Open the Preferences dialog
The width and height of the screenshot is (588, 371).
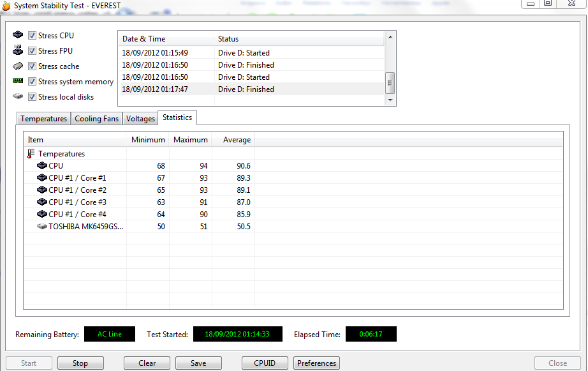click(x=316, y=363)
